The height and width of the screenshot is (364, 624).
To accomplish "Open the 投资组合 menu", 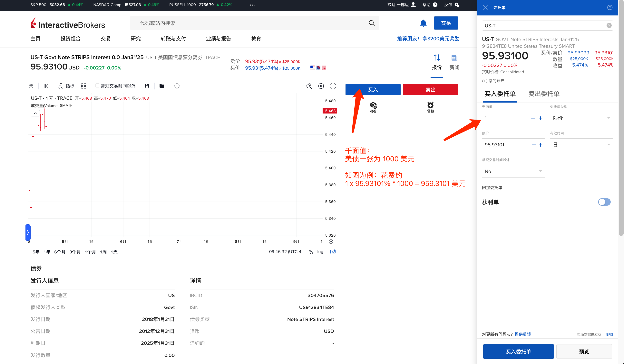I will 71,39.
